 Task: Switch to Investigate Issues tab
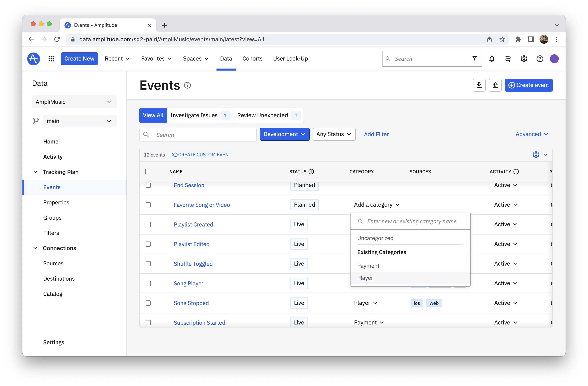coord(194,115)
